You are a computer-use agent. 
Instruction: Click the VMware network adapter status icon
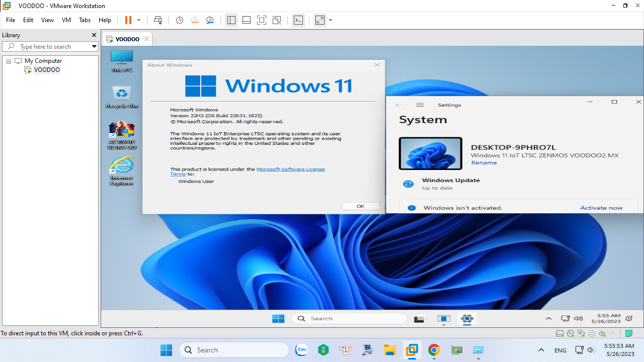pyautogui.click(x=581, y=333)
